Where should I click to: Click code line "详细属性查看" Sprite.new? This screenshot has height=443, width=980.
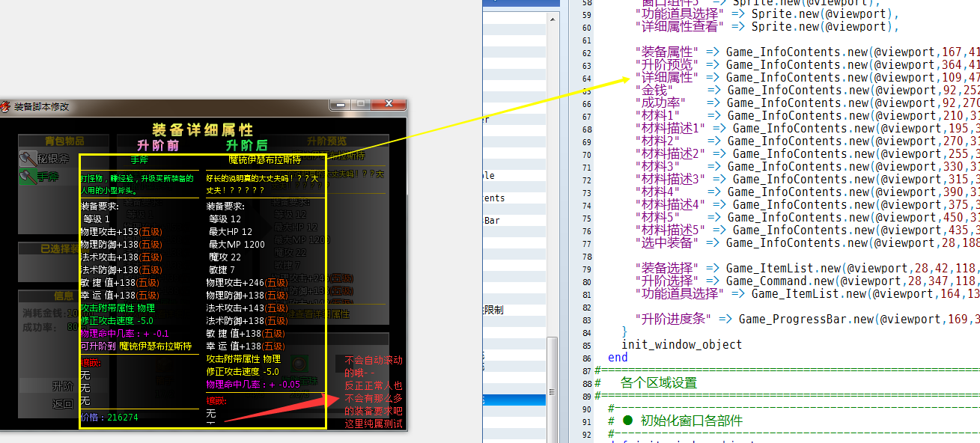tap(766, 26)
